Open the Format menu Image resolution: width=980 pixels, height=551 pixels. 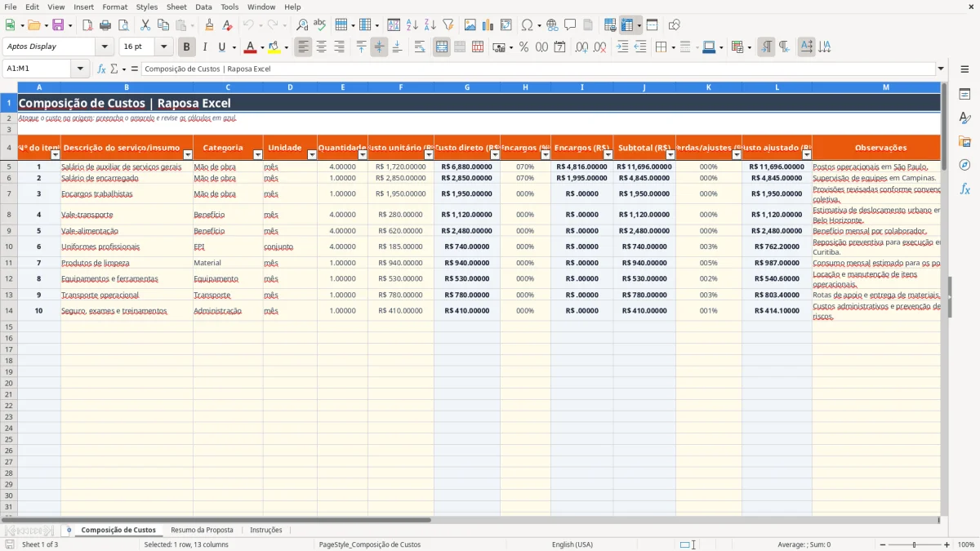[115, 7]
